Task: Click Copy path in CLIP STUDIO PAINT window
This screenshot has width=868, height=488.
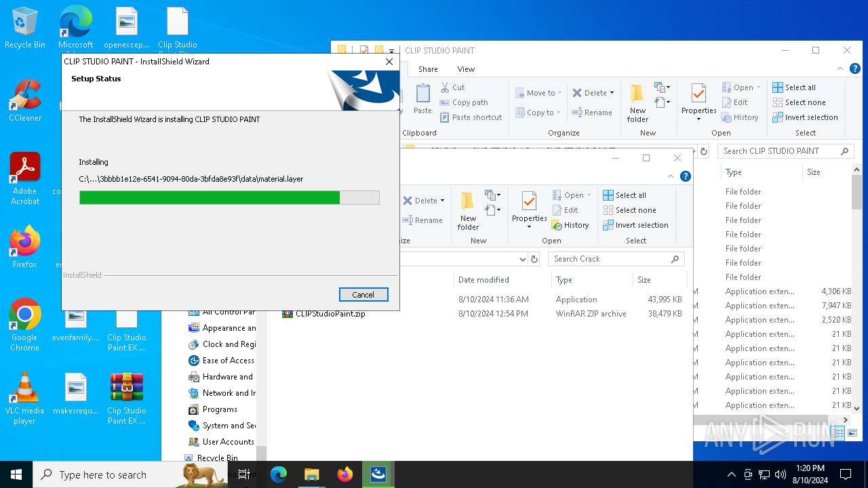Action: tap(464, 102)
